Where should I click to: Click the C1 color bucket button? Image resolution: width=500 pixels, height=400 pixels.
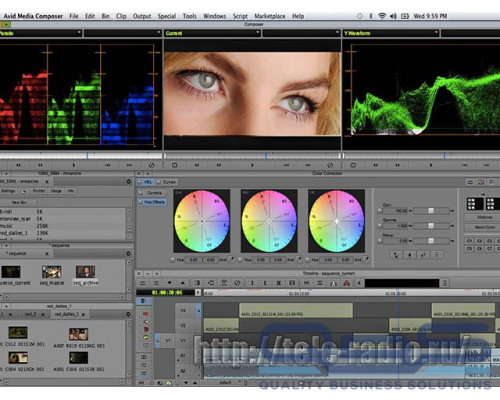(469, 241)
